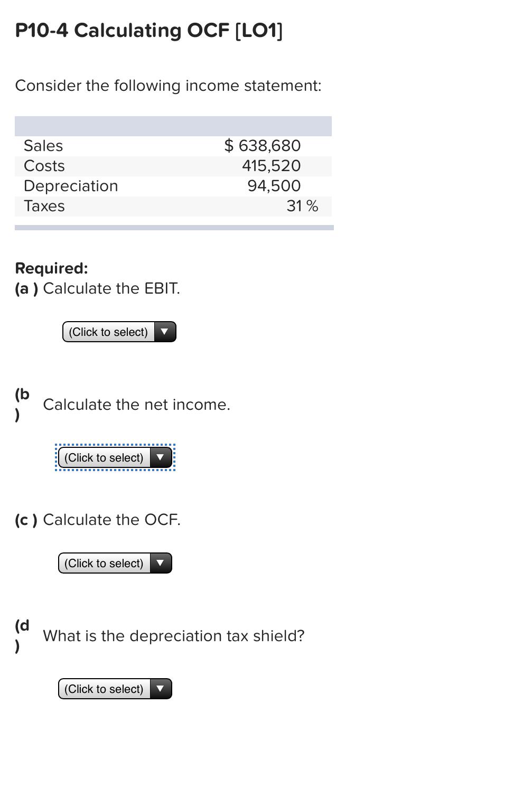The height and width of the screenshot is (788, 532).
Task: Click the 'Calculate the net income' question text
Action: 137,405
